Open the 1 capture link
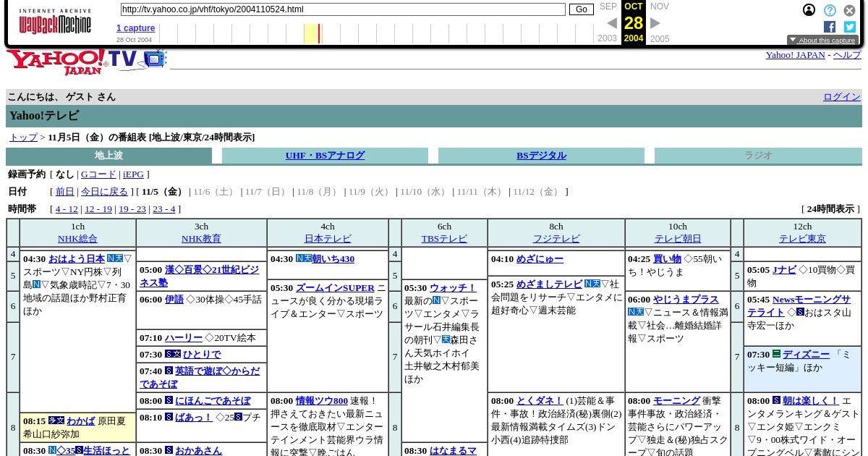The height and width of the screenshot is (456, 868). (x=135, y=28)
